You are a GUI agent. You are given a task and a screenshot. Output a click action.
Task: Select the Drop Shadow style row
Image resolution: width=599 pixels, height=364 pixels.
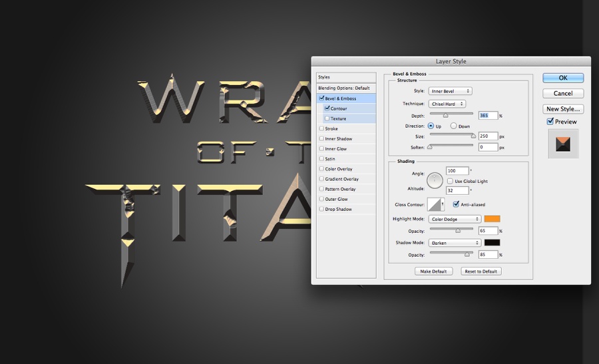coord(346,209)
